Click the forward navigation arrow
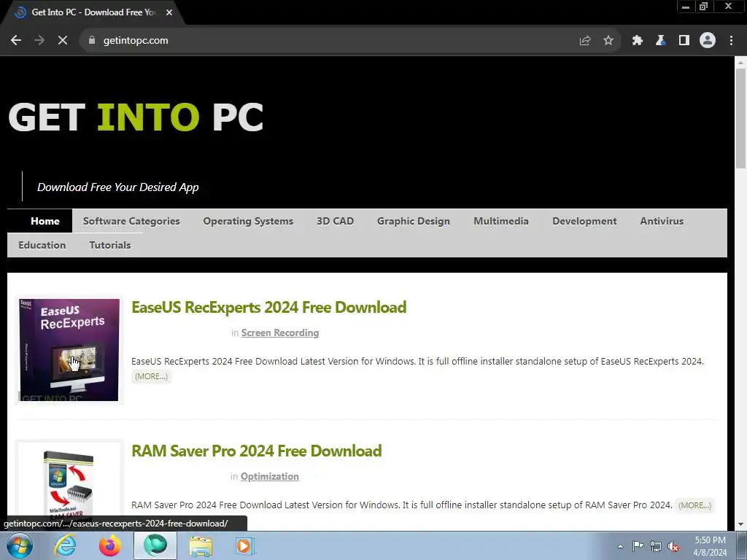 pyautogui.click(x=39, y=41)
